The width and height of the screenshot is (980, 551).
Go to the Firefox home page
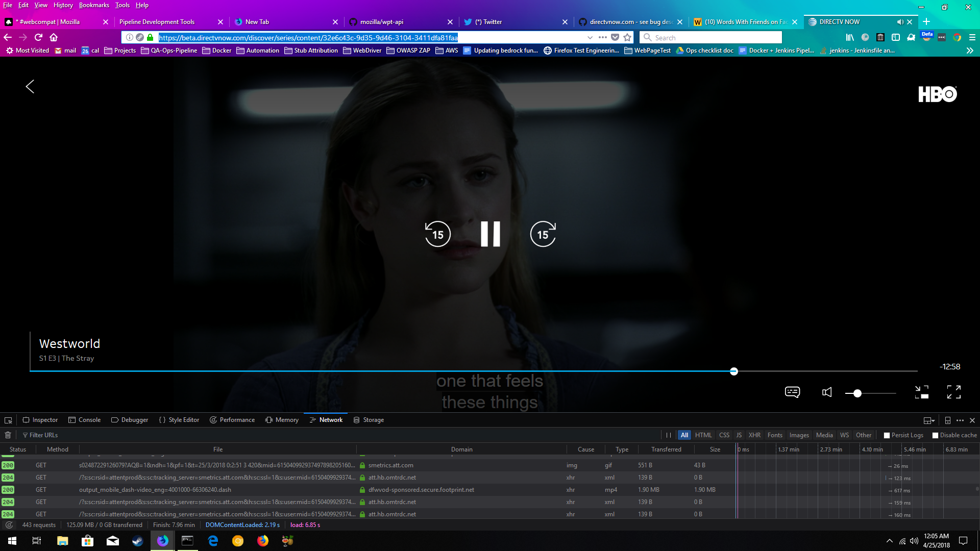pos(54,37)
